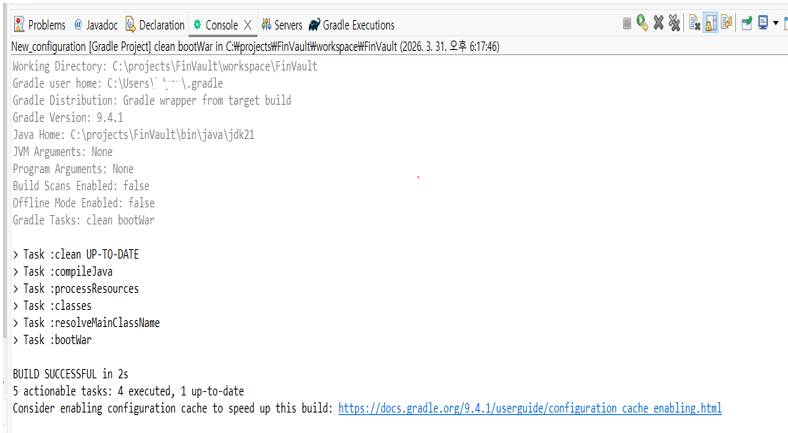Click the 'Gradle Tasks: clean bootWar' line

click(x=83, y=220)
